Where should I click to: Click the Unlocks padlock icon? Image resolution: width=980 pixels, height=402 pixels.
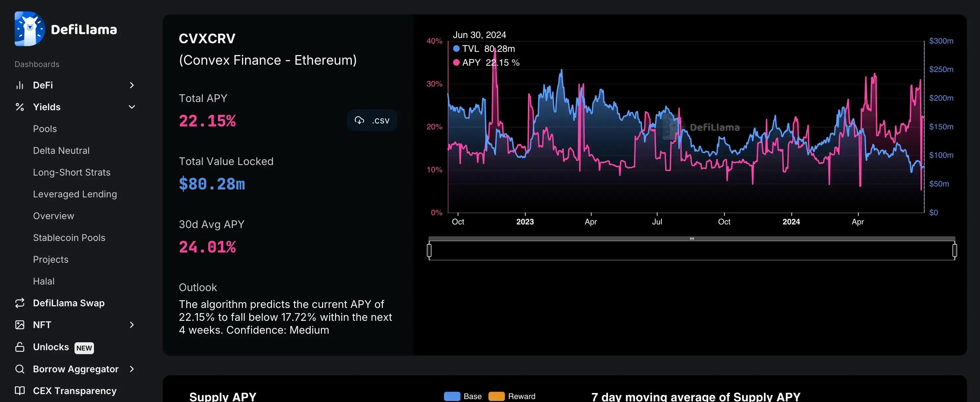click(20, 347)
